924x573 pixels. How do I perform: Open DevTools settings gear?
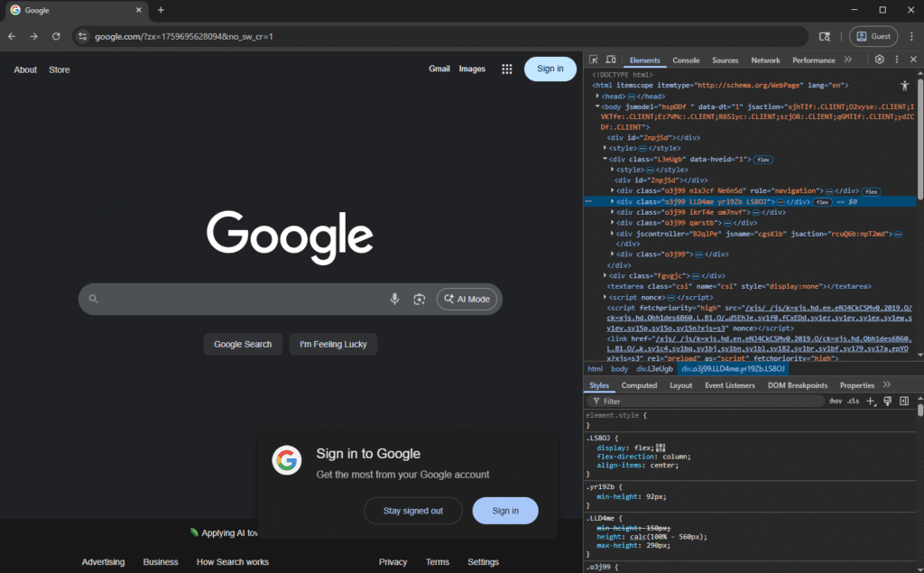pos(879,60)
